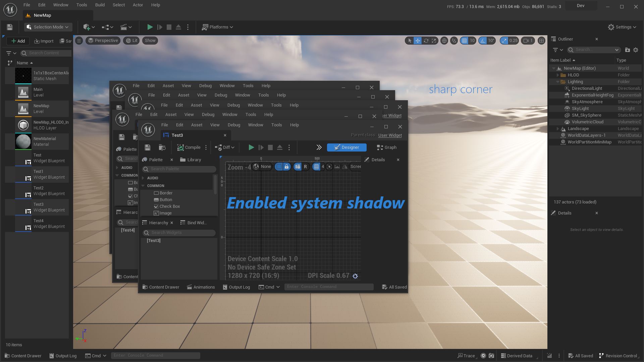Viewport: 644px width, 362px height.
Task: Open Outliner settings gear icon
Action: pyautogui.click(x=636, y=50)
